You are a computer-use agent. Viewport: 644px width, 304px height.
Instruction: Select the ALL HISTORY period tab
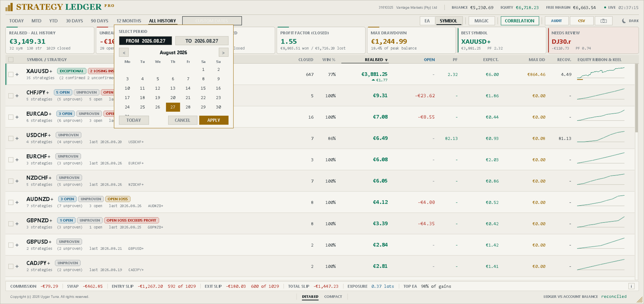[163, 21]
